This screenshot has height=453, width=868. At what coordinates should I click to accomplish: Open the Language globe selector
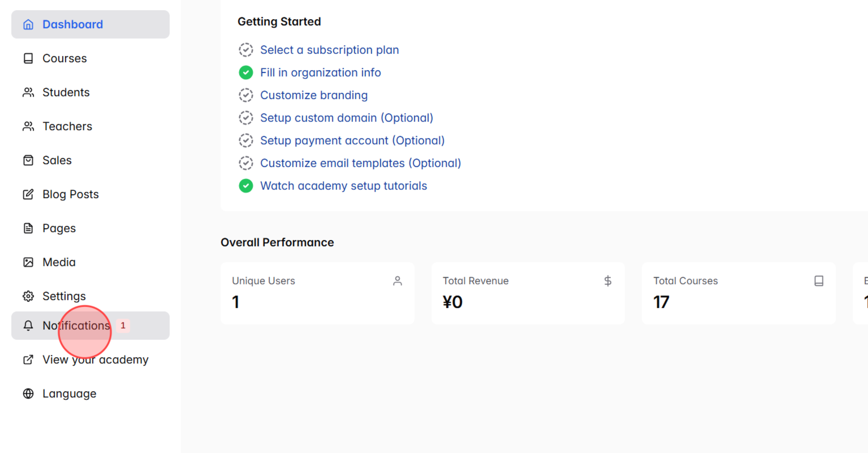click(28, 393)
